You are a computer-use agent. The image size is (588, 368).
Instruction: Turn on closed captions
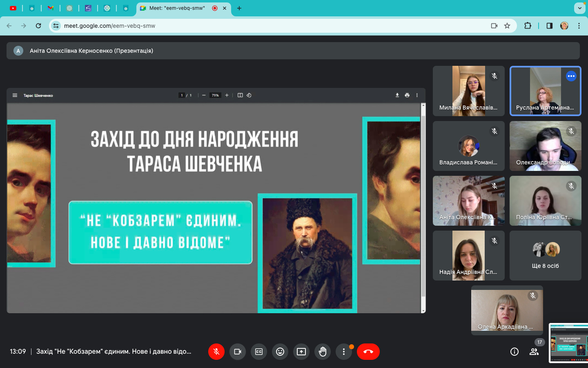(x=259, y=352)
